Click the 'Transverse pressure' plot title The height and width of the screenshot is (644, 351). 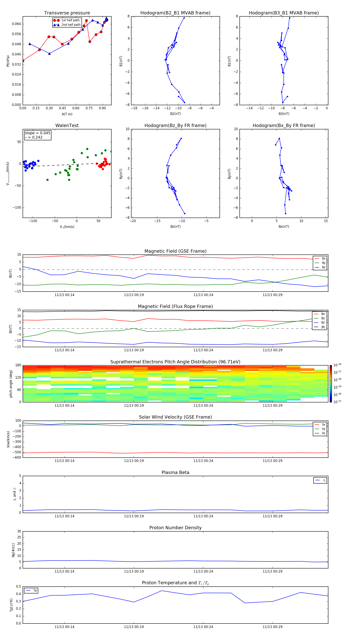click(67, 13)
